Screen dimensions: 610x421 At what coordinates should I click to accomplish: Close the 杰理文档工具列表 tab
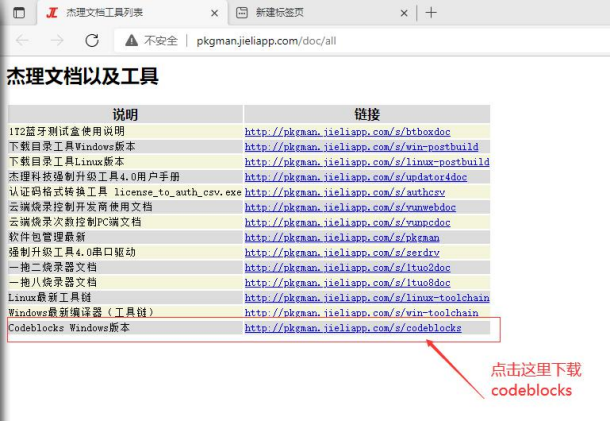pyautogui.click(x=214, y=13)
